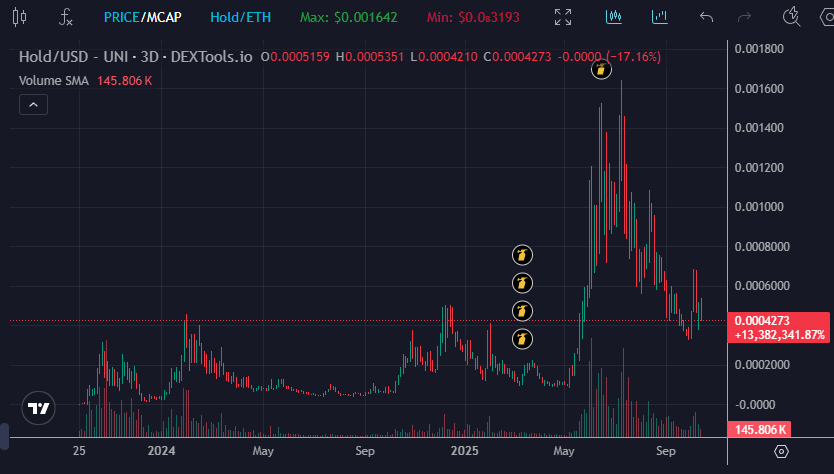Collapse the indicator legend with chevron
Viewport: 834px width, 474px height.
(33, 104)
